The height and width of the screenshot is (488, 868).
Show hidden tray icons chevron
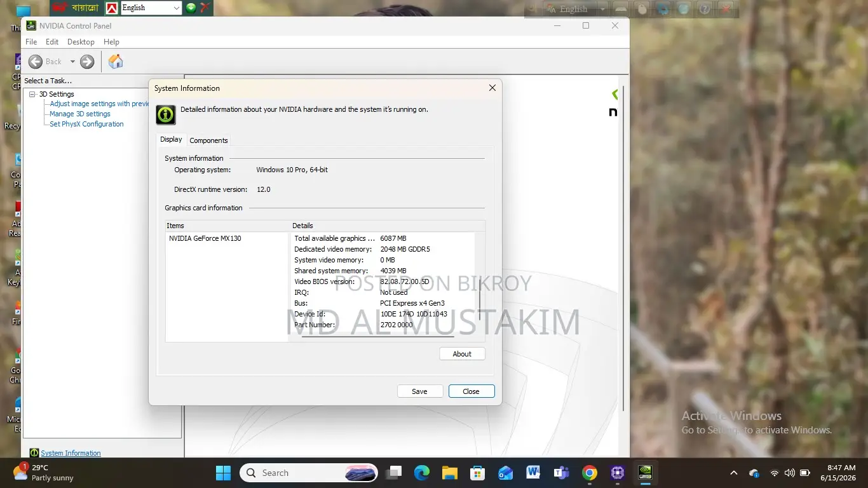coord(734,473)
